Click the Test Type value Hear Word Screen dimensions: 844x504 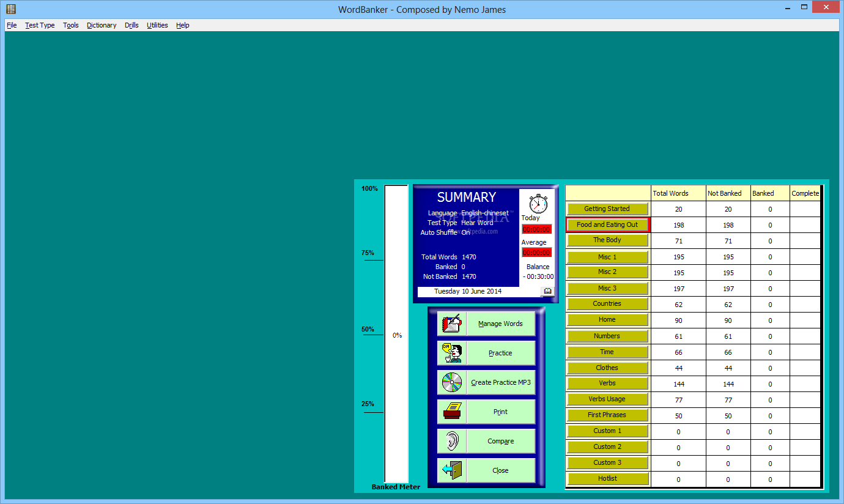pyautogui.click(x=477, y=223)
